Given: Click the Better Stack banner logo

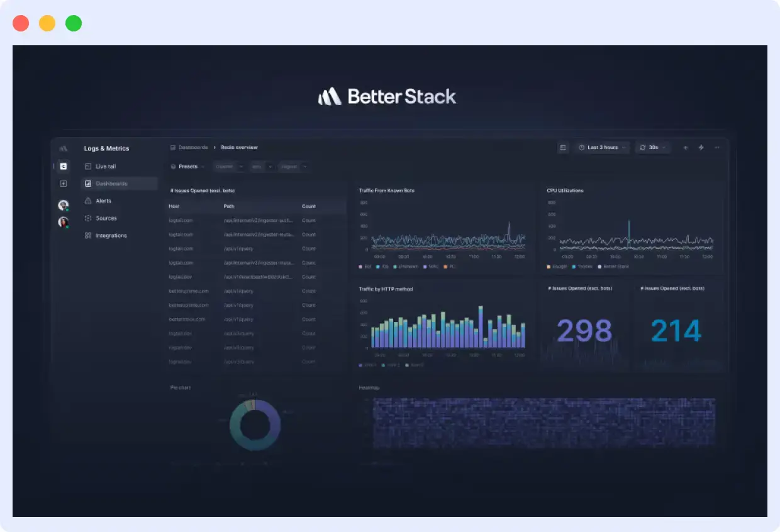Looking at the screenshot, I should tap(387, 96).
